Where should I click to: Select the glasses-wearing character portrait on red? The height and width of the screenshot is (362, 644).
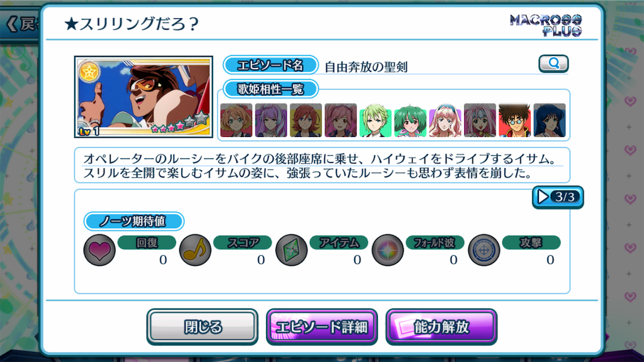click(x=514, y=120)
